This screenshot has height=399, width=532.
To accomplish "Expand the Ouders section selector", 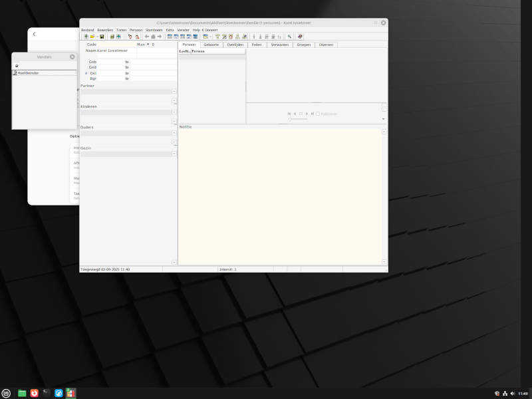I will pyautogui.click(x=174, y=132).
